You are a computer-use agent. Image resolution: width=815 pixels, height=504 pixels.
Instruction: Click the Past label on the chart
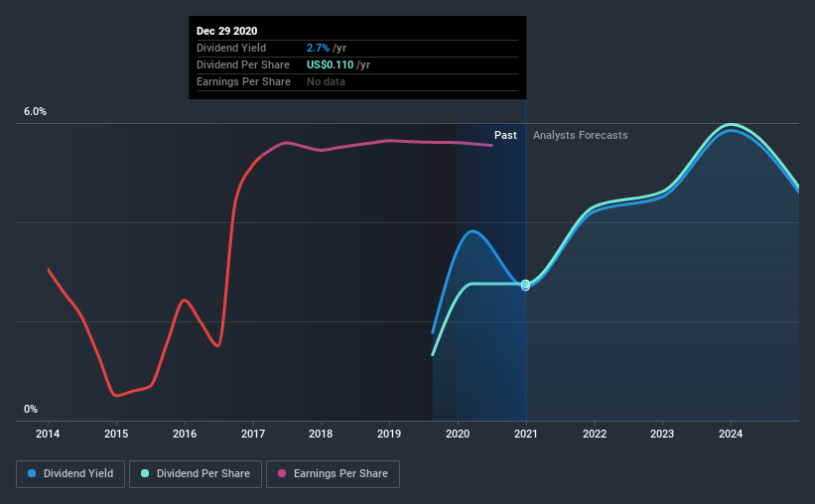tap(505, 135)
